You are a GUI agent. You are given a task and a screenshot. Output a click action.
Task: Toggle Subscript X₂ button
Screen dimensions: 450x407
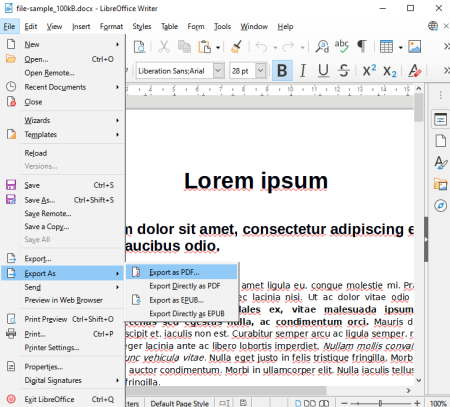click(x=389, y=71)
